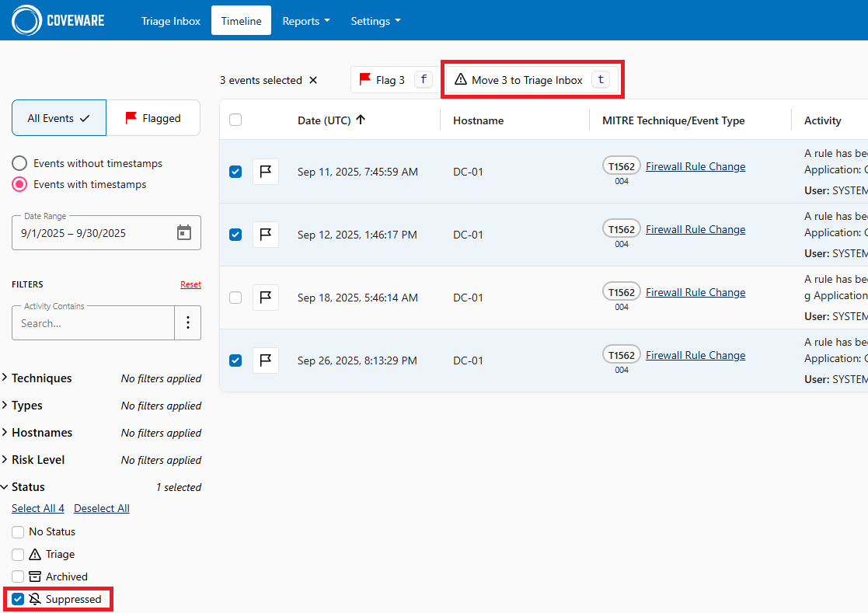
Task: Expand the Techniques filter section
Action: coord(42,378)
